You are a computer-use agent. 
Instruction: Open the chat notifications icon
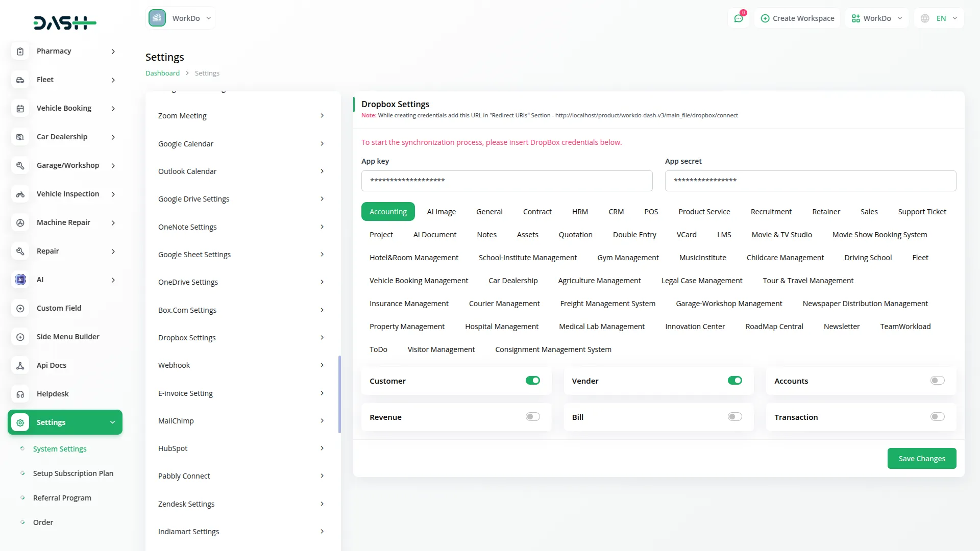coord(739,18)
